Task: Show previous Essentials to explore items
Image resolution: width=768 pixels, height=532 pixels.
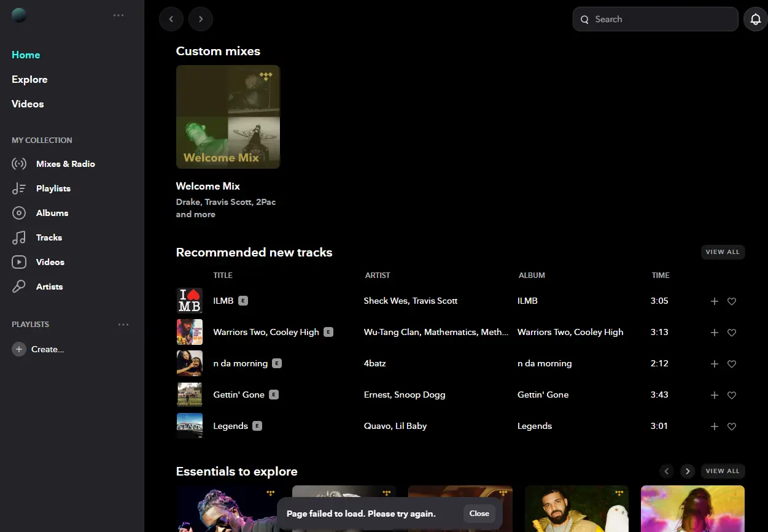Action: coord(667,471)
